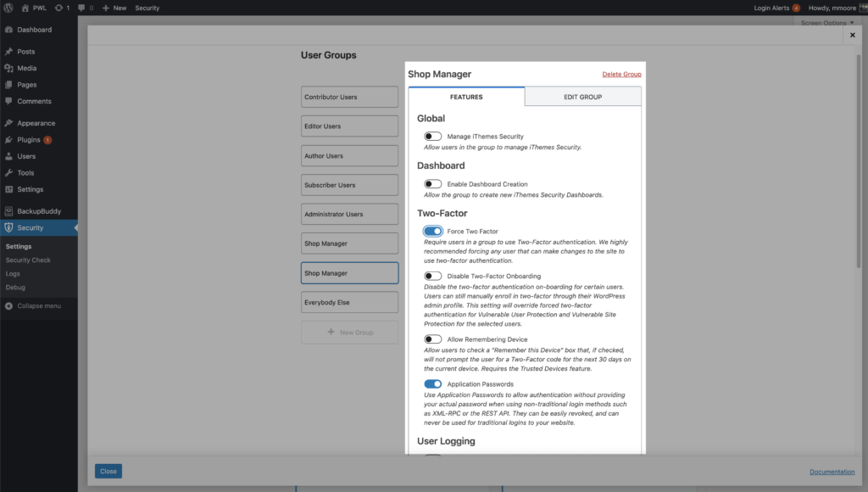Click the Collapse menu arrow icon
The height and width of the screenshot is (492, 868).
point(8,306)
